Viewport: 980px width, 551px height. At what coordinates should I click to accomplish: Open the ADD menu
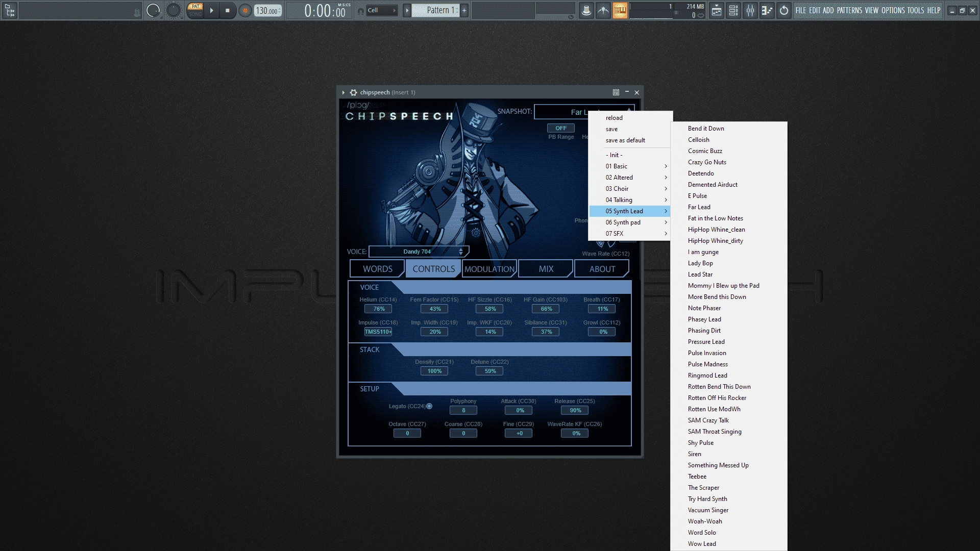828,10
